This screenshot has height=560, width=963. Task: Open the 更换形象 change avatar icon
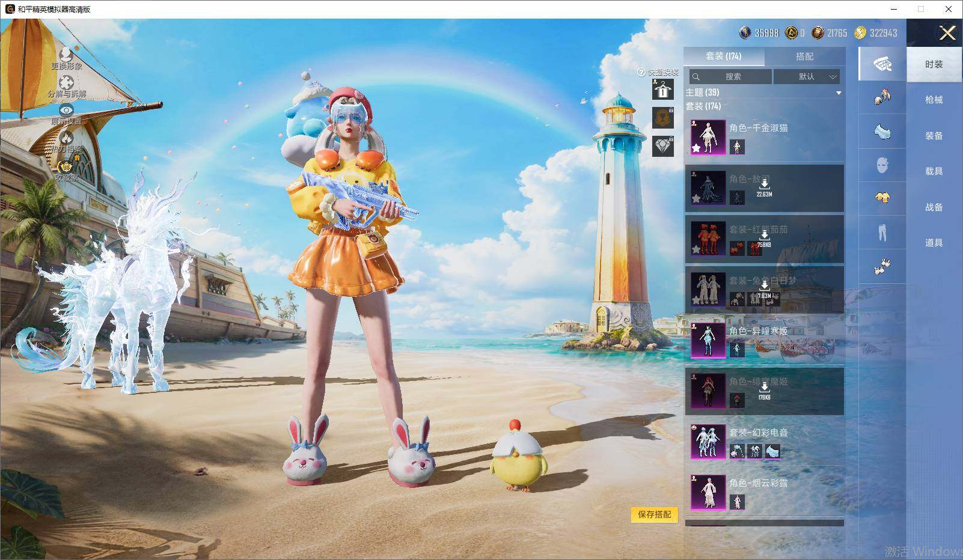pos(66,56)
